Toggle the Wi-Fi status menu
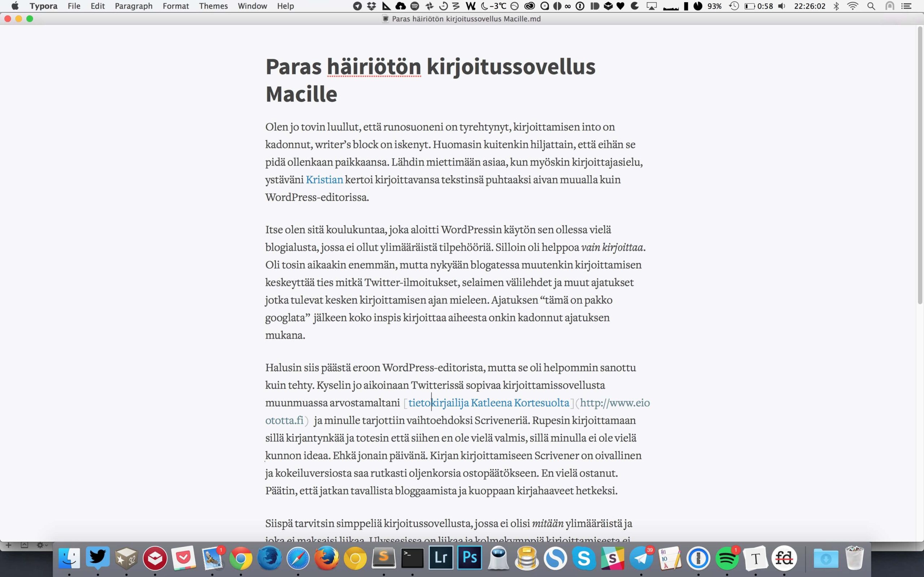 [x=853, y=6]
